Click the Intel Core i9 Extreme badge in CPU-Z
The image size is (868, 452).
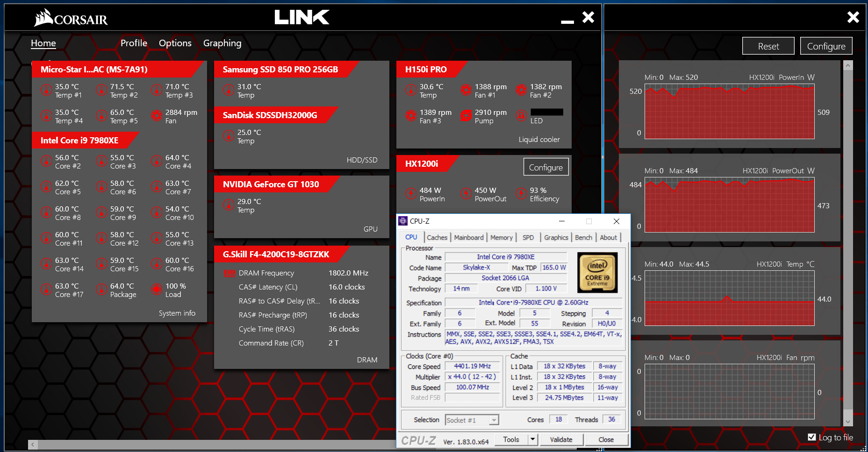(597, 272)
